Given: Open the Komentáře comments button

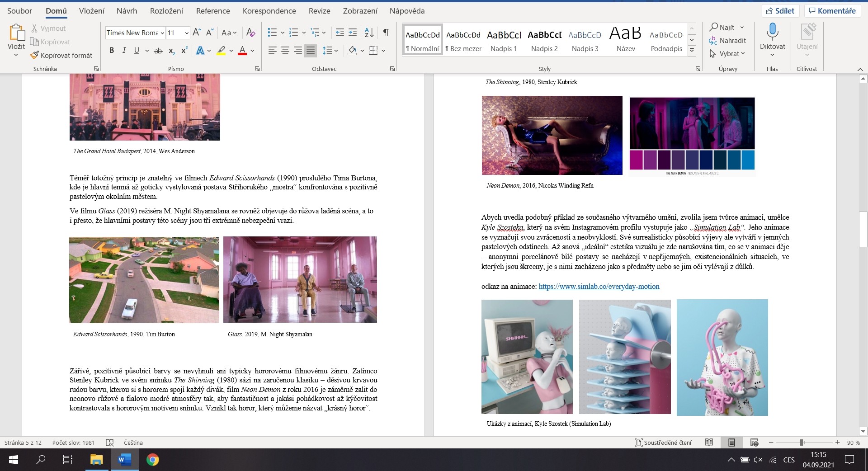Looking at the screenshot, I should click(x=832, y=11).
